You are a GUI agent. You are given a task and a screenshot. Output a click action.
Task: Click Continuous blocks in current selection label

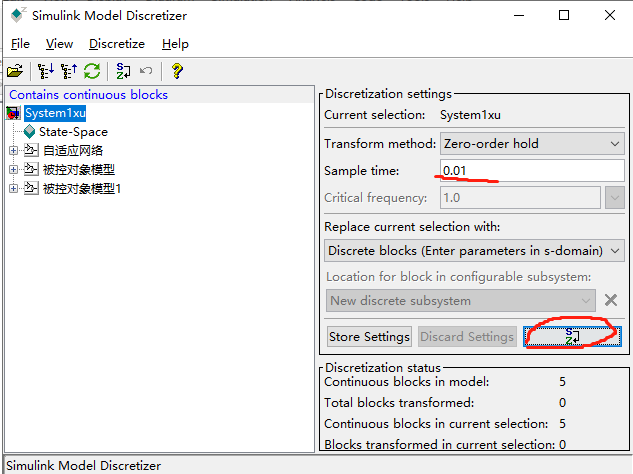pyautogui.click(x=436, y=424)
